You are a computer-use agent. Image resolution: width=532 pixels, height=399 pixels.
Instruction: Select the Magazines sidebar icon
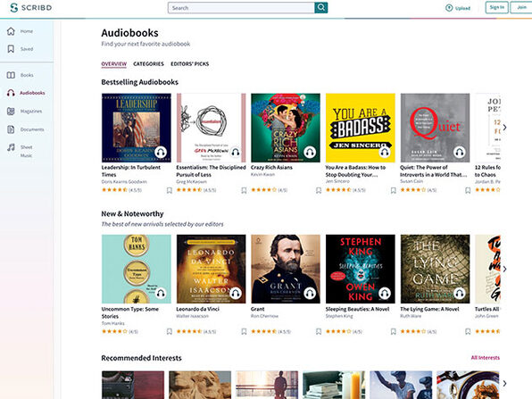11,111
